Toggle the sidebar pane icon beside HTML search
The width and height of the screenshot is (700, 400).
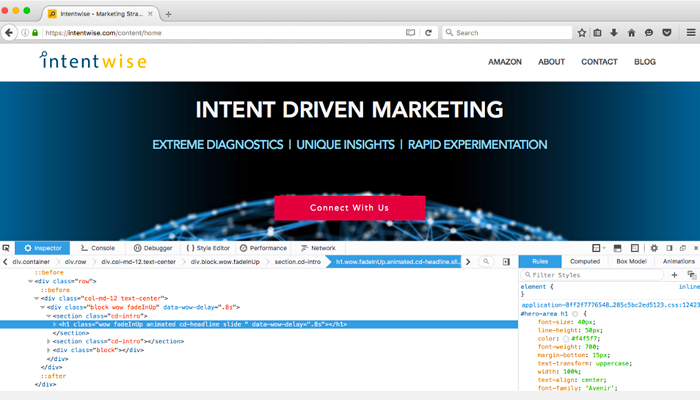pos(506,262)
